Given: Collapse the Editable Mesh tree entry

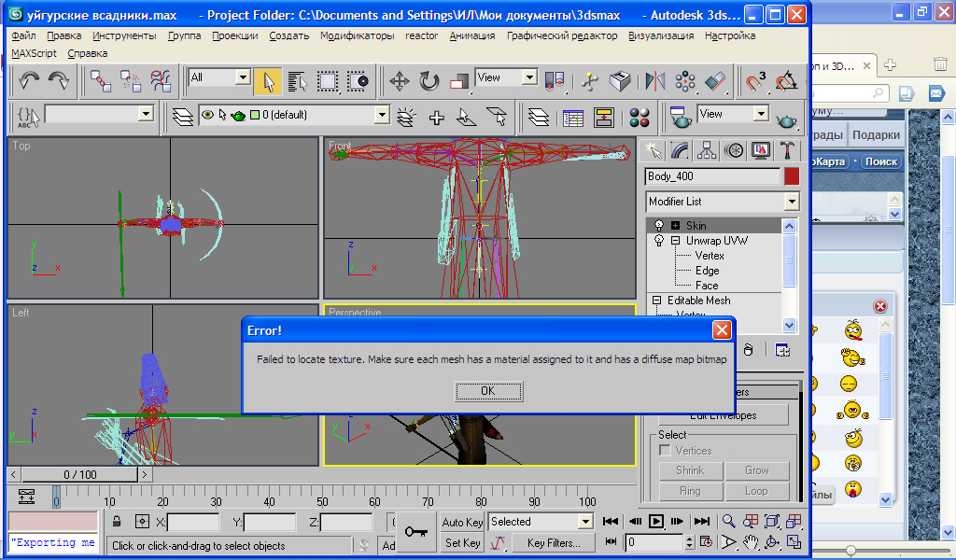Looking at the screenshot, I should point(657,301).
